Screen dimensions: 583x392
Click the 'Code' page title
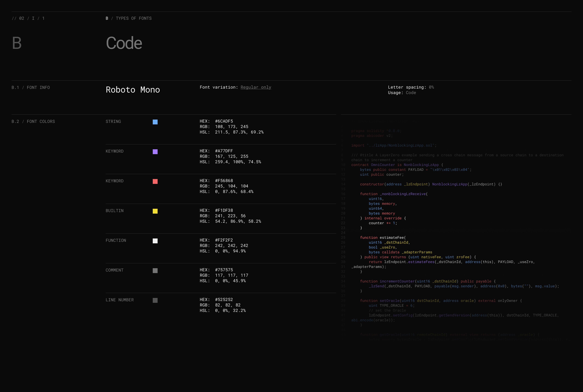tap(124, 43)
